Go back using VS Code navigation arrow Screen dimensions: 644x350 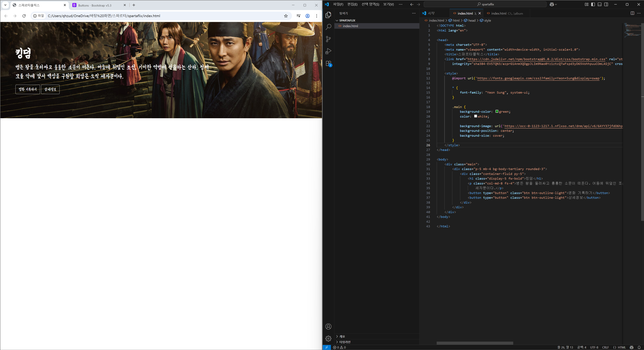click(x=412, y=4)
